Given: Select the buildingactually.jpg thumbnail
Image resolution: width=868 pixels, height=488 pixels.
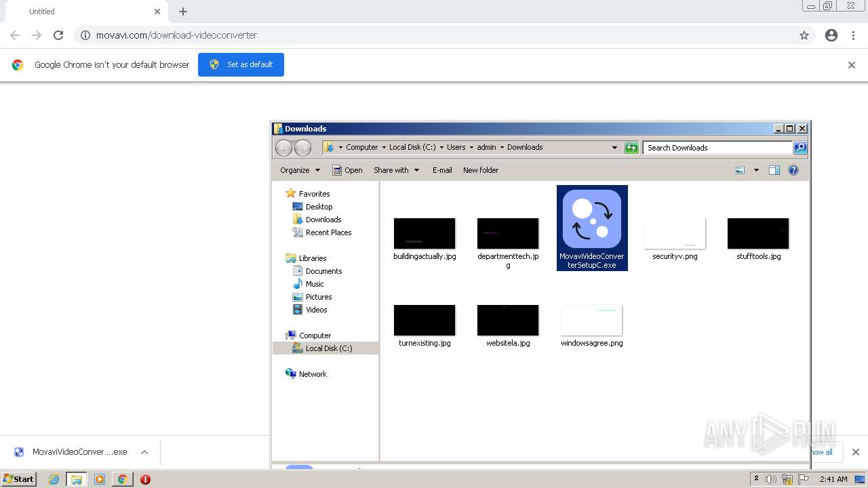Looking at the screenshot, I should point(425,234).
